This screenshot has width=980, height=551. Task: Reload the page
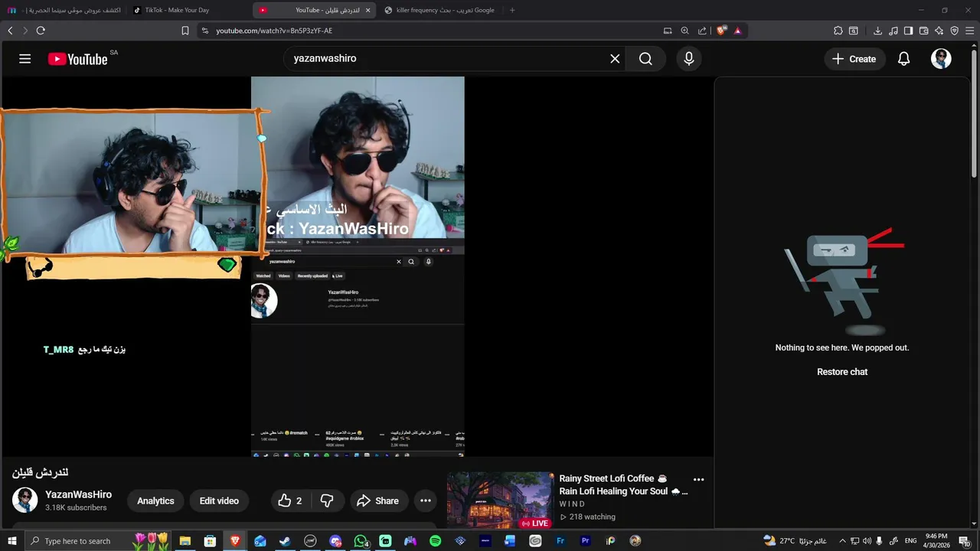[41, 31]
